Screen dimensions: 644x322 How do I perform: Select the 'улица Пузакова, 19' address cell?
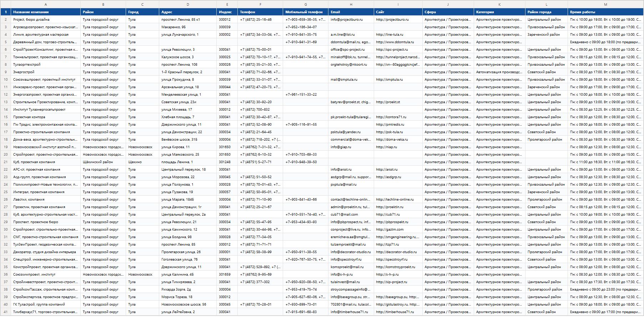pos(188,192)
